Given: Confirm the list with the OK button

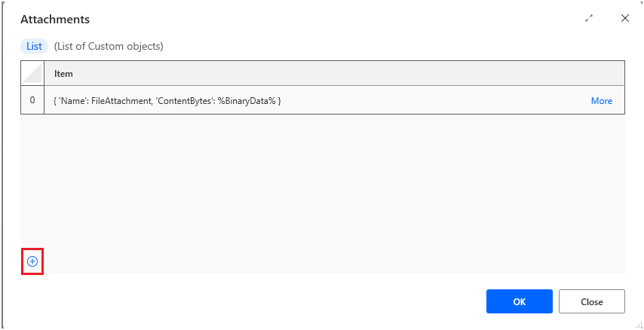Looking at the screenshot, I should [x=519, y=301].
